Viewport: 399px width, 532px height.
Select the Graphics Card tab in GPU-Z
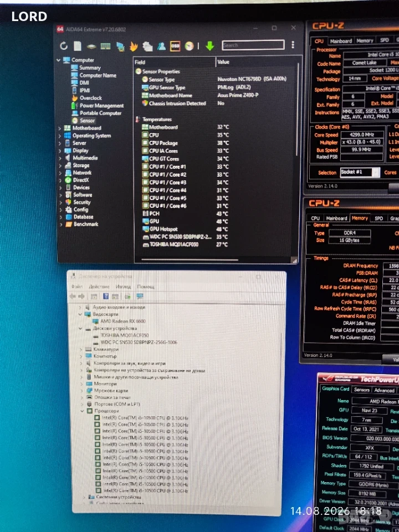(335, 389)
